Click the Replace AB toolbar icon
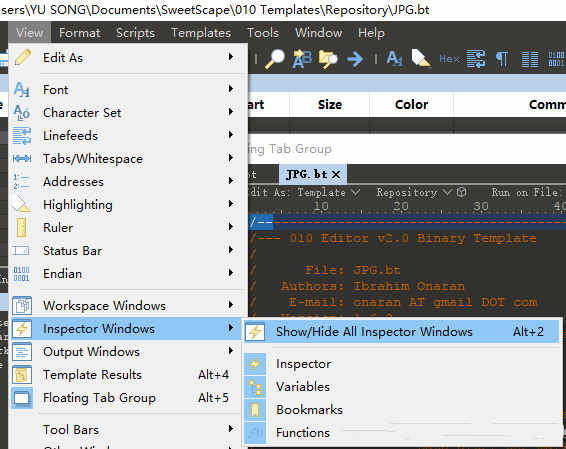This screenshot has width=566, height=449. coord(302,59)
